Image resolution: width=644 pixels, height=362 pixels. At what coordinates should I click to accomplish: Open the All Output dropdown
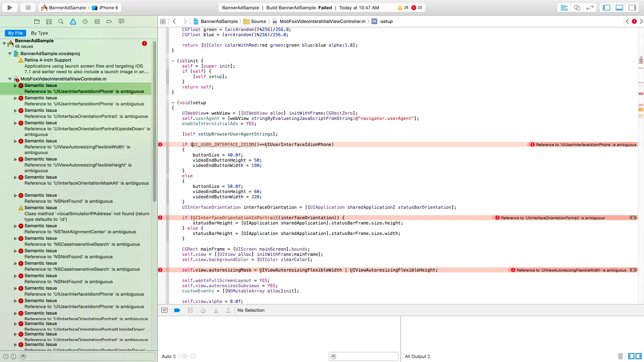tap(417, 356)
